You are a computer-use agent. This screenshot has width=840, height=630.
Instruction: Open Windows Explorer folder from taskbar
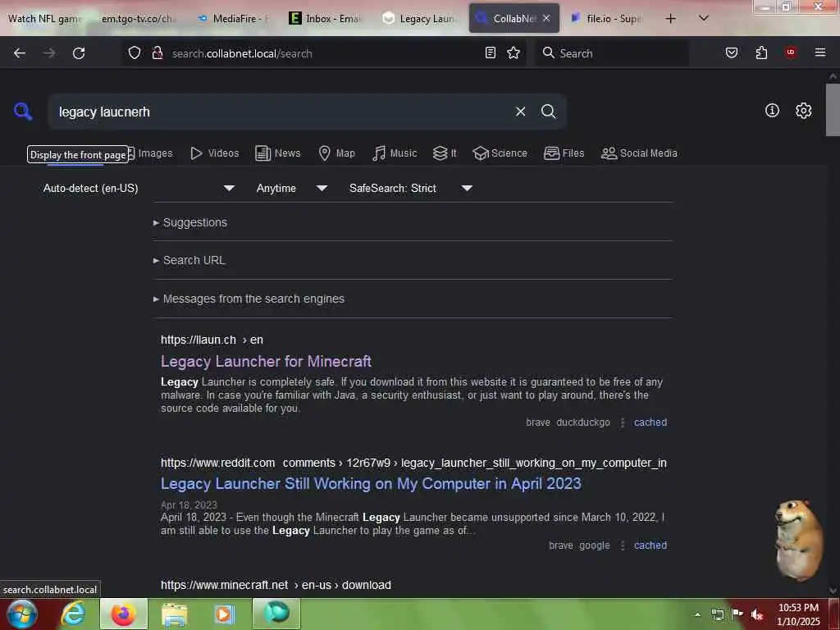174,614
